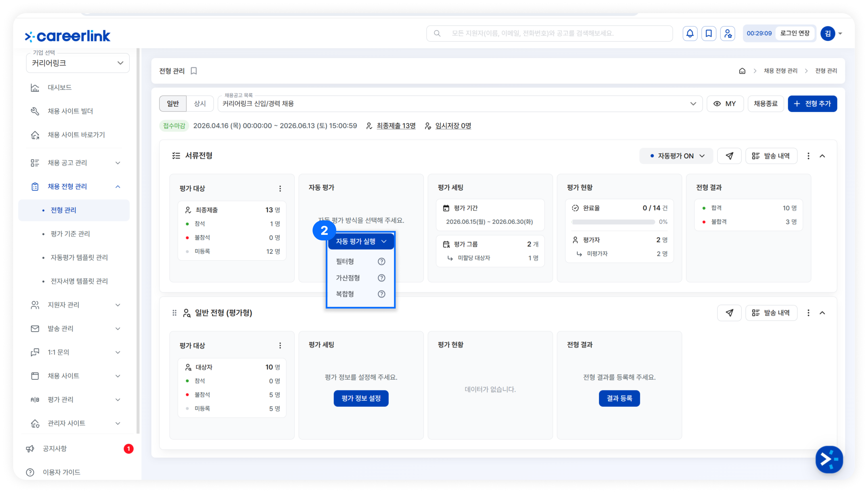Click the search magnifier icon

[437, 33]
